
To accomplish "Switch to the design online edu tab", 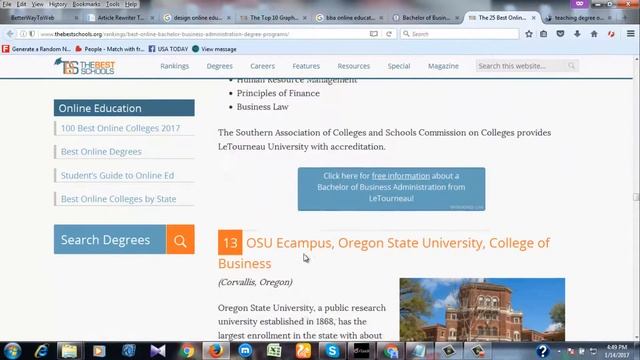I will pos(198,18).
